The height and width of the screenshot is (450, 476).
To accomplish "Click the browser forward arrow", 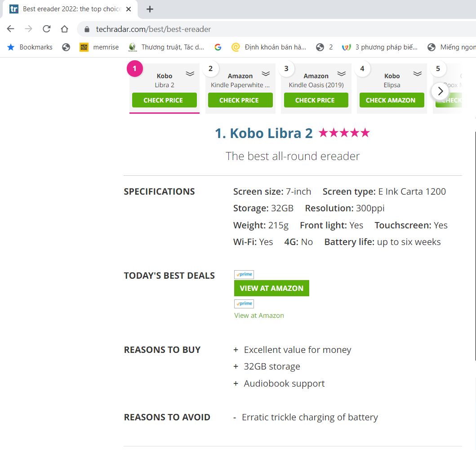I will point(28,29).
